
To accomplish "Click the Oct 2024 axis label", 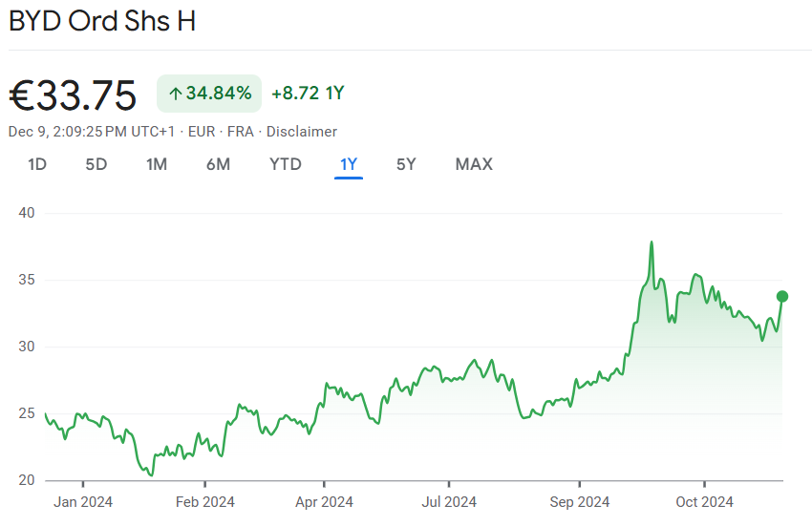I will click(704, 502).
